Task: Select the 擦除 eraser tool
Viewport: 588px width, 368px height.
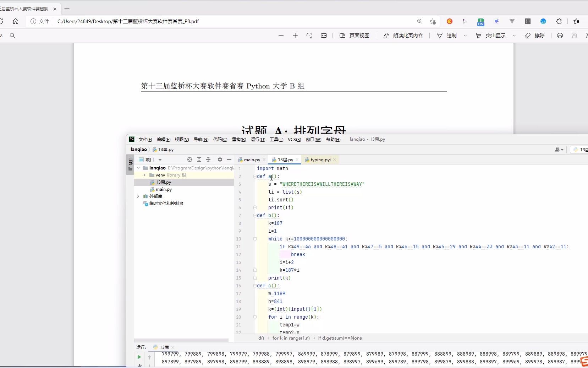Action: click(535, 36)
